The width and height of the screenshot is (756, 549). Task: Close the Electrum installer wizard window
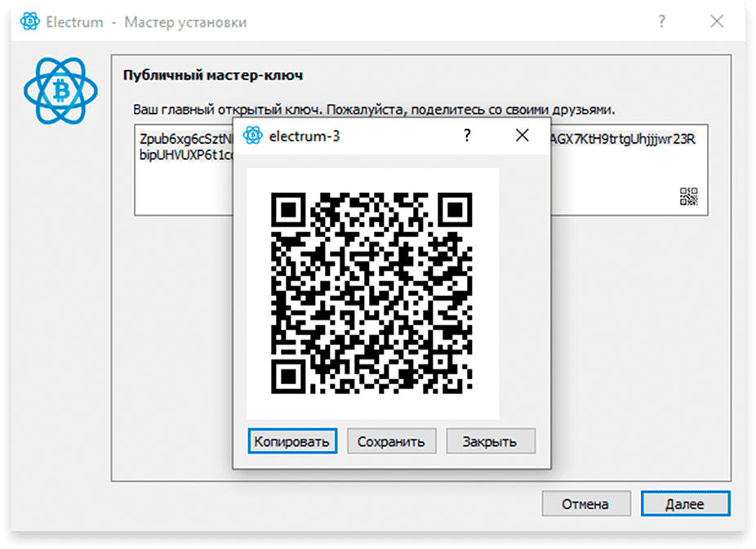coord(717,22)
